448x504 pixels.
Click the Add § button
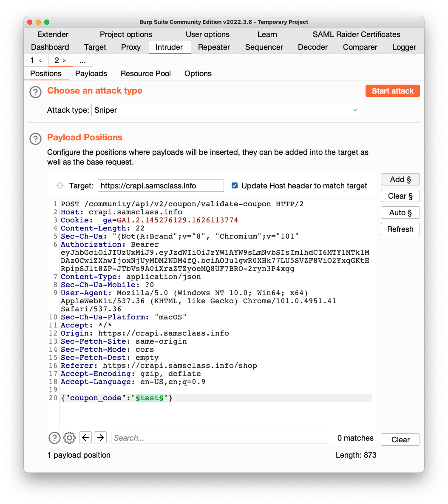tap(400, 179)
